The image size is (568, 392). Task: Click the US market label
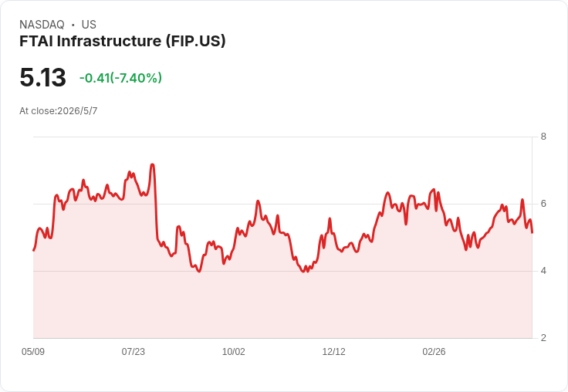89,25
